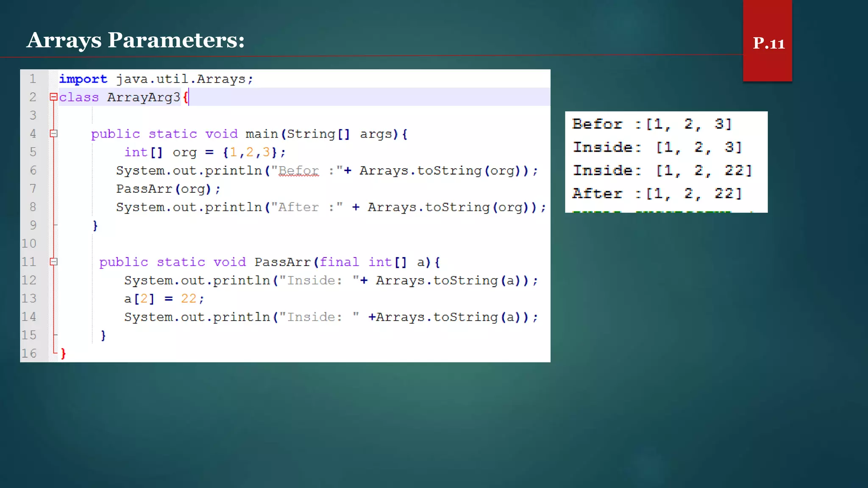Click line number 16 in gutter
The image size is (868, 488).
click(x=29, y=353)
